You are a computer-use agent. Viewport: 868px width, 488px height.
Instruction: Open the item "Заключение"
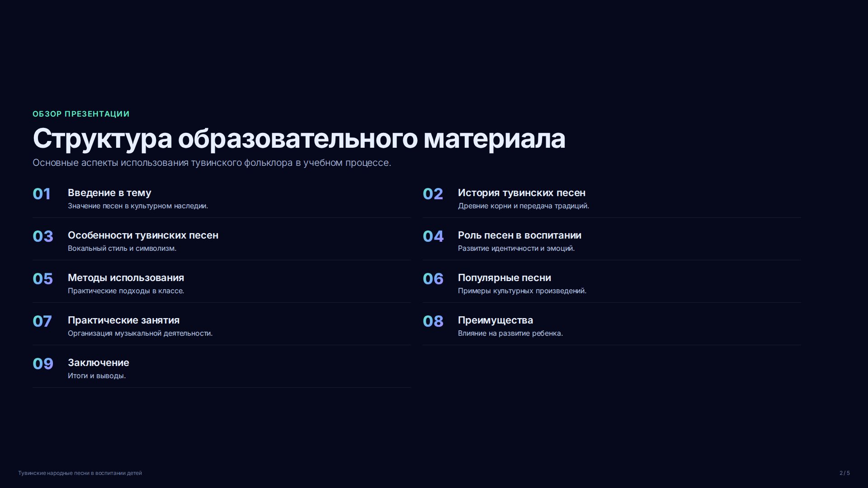pos(99,363)
